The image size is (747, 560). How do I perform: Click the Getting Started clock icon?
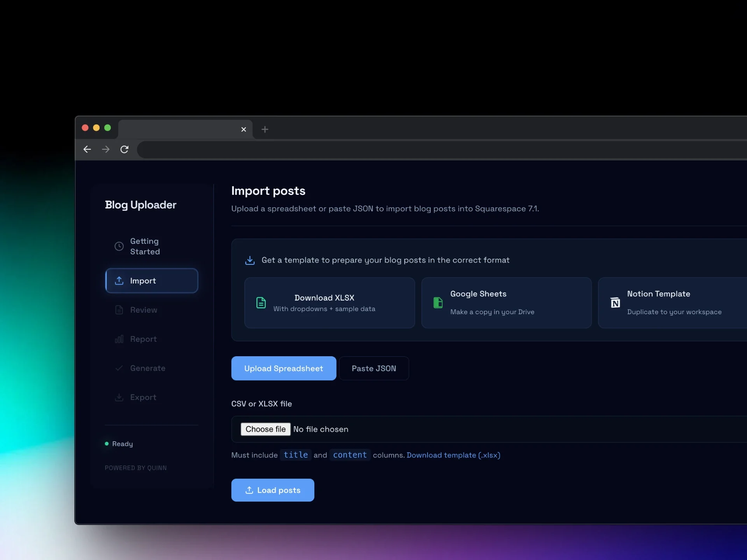click(119, 246)
